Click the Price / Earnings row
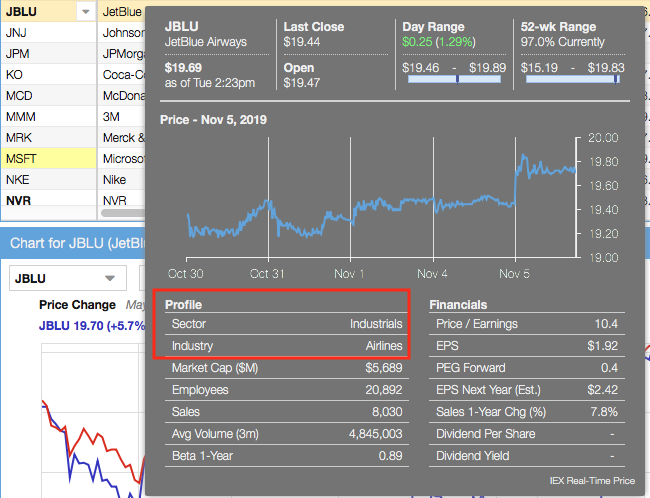 pyautogui.click(x=527, y=324)
